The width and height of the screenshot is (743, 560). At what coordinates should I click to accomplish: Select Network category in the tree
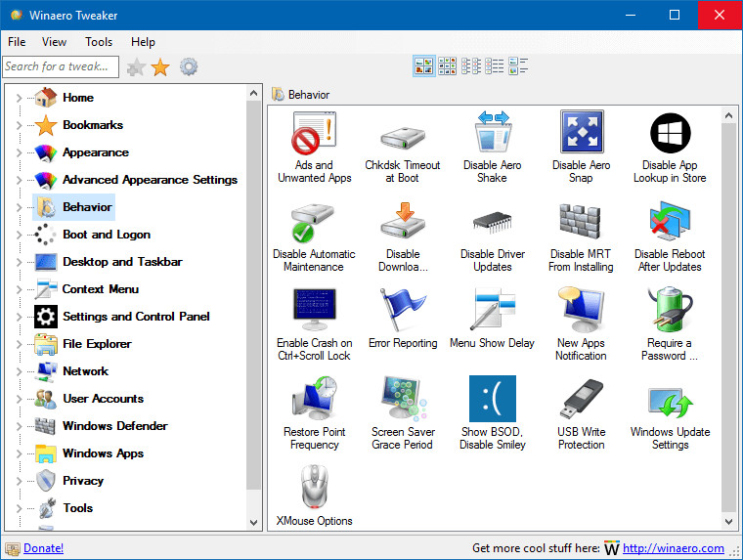click(85, 371)
